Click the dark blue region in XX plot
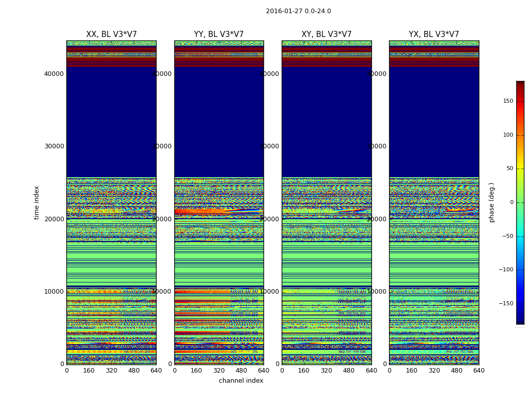Viewport: 532px width, 405px height. click(111, 121)
